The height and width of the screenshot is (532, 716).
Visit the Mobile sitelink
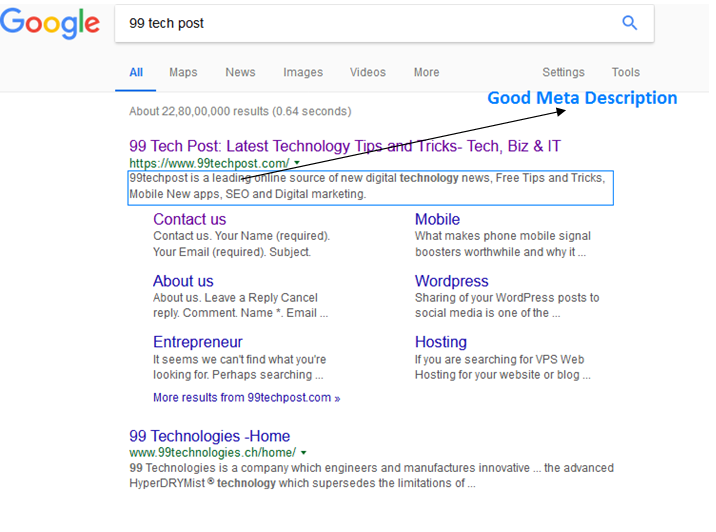[x=437, y=219]
